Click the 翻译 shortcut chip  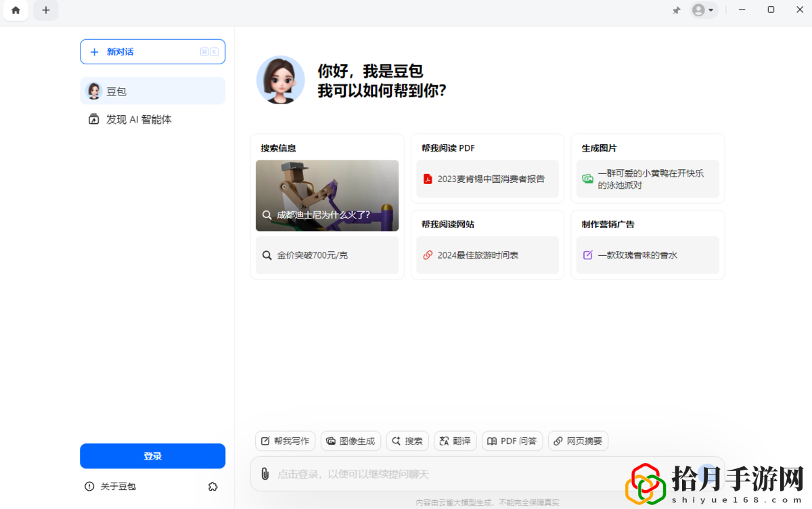click(455, 441)
